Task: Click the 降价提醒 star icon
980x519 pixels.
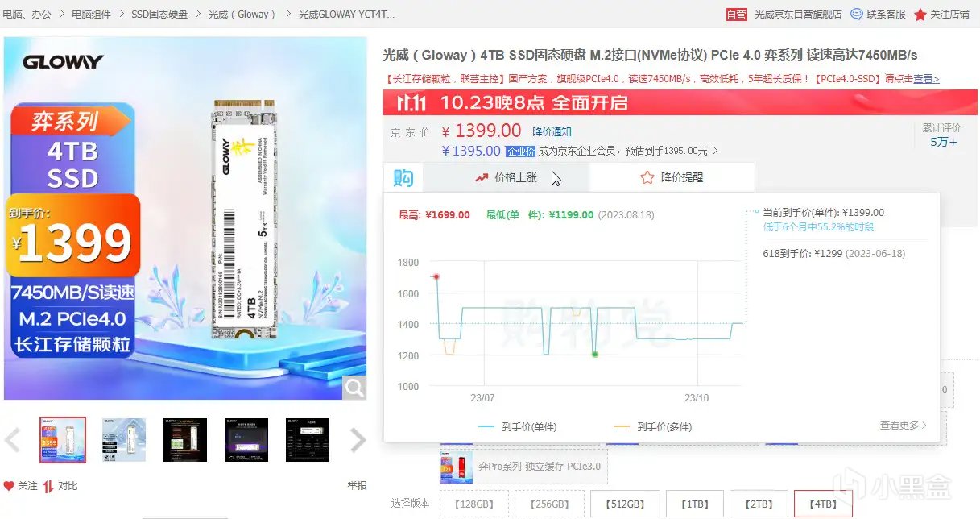Action: [647, 177]
